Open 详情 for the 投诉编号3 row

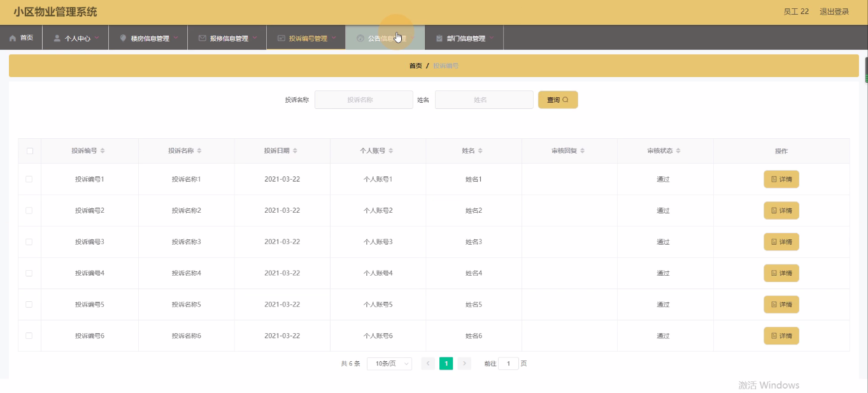click(781, 242)
